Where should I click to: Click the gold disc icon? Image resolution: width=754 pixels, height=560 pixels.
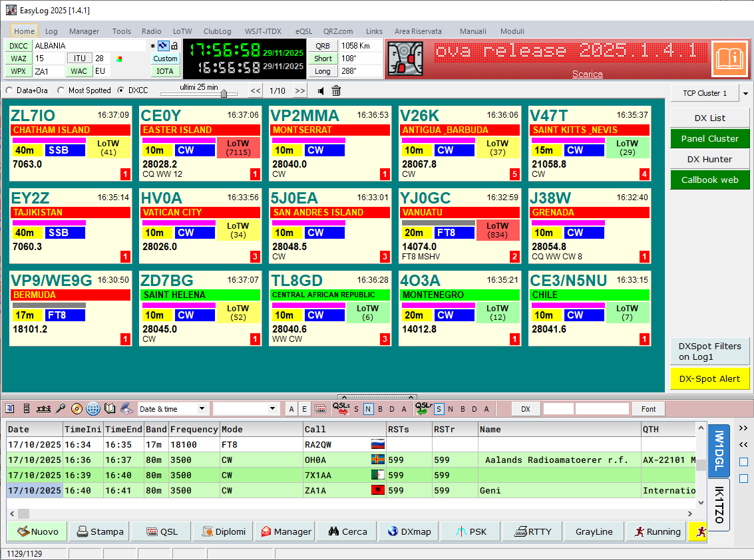[77, 408]
